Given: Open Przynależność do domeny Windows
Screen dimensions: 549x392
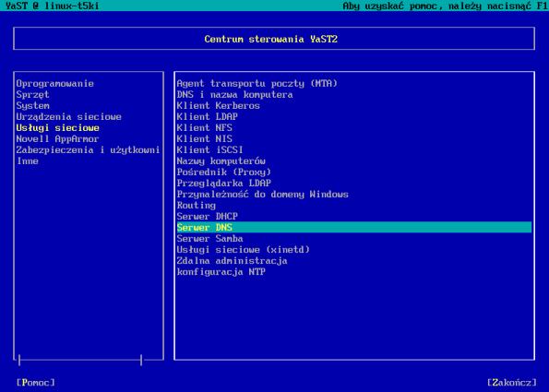Looking at the screenshot, I should 263,195.
